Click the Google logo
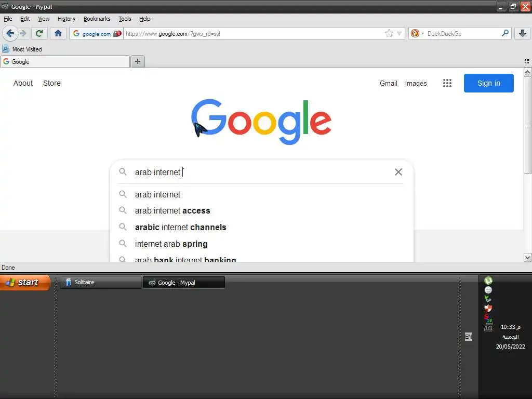This screenshot has height=399, width=532. (x=261, y=122)
